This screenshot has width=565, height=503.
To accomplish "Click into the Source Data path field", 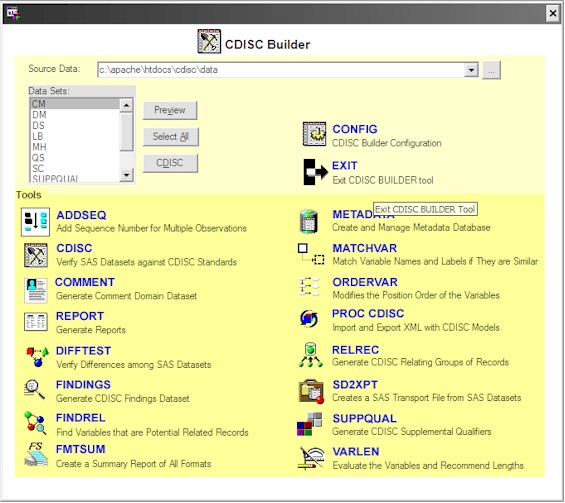I will (x=281, y=70).
